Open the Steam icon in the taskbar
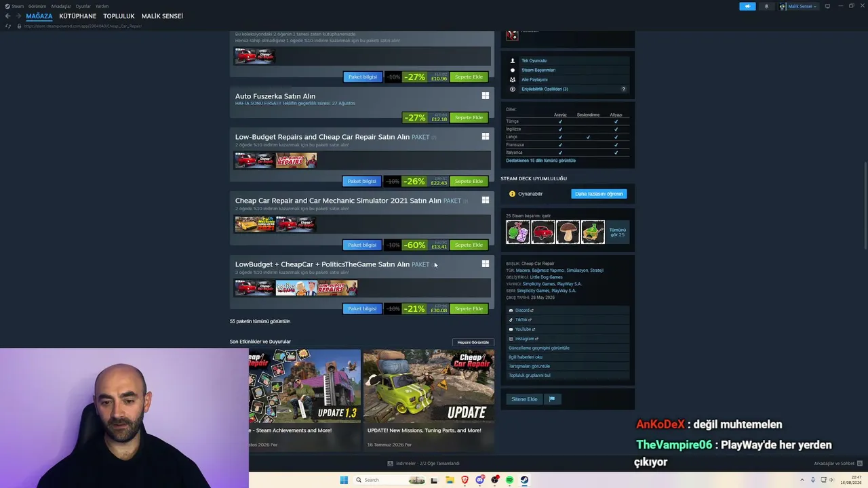 (x=524, y=480)
